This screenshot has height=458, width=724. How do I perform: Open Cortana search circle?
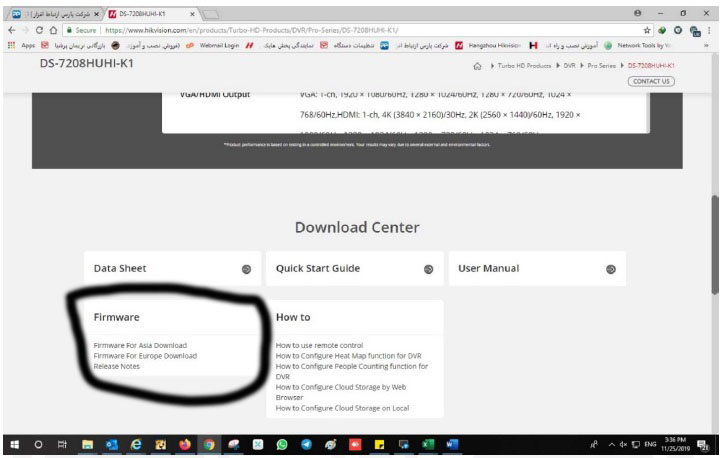pos(38,445)
